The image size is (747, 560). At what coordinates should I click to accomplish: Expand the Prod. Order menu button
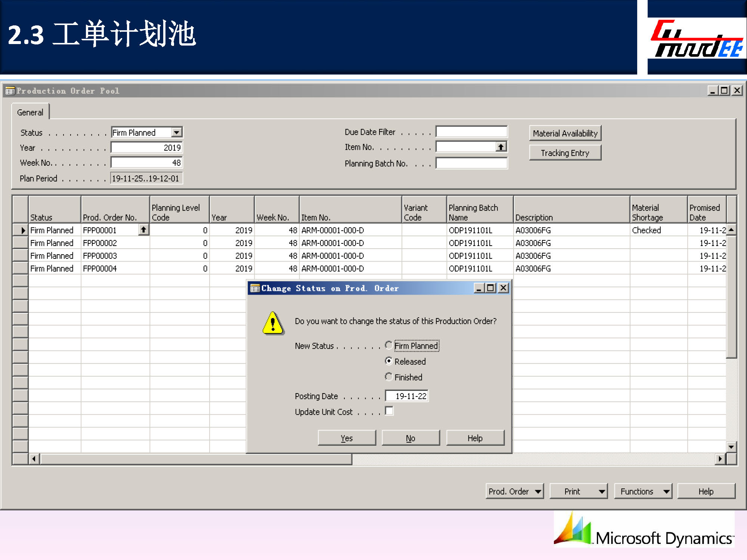pyautogui.click(x=514, y=491)
